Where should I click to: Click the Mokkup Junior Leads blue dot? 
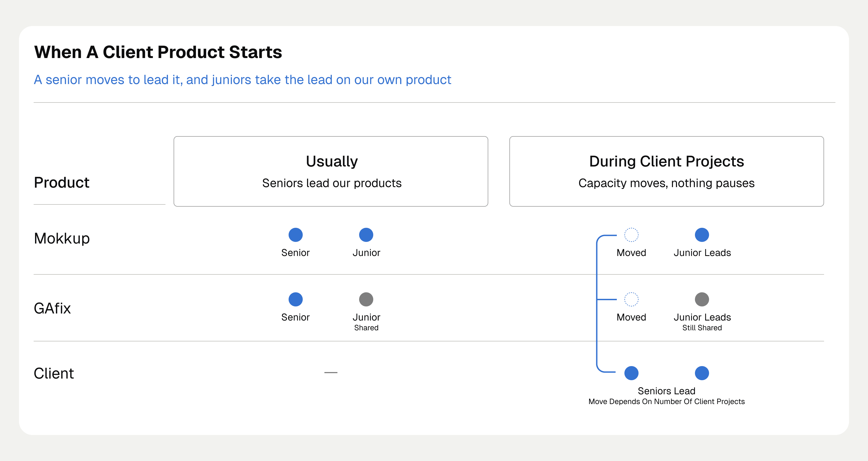[702, 235]
